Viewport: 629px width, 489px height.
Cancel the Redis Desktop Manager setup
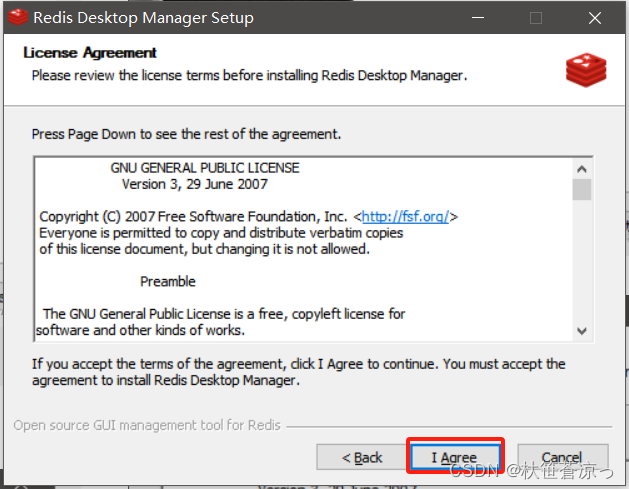[563, 457]
